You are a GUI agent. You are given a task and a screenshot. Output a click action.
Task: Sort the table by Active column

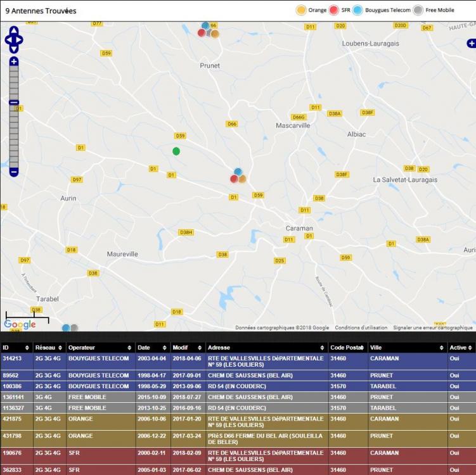click(461, 348)
